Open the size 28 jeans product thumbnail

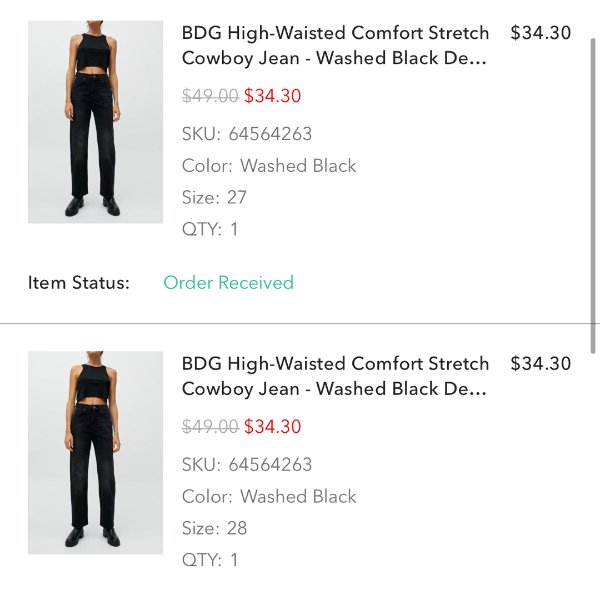click(95, 452)
